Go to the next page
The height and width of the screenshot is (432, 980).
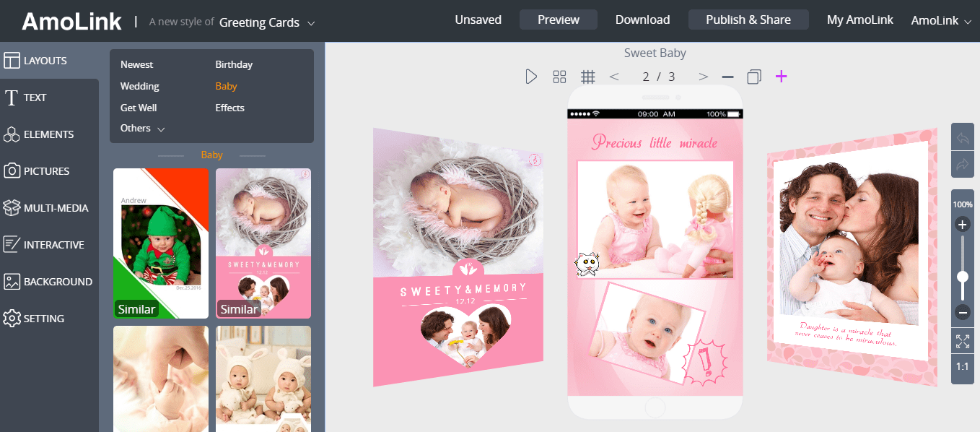point(704,77)
